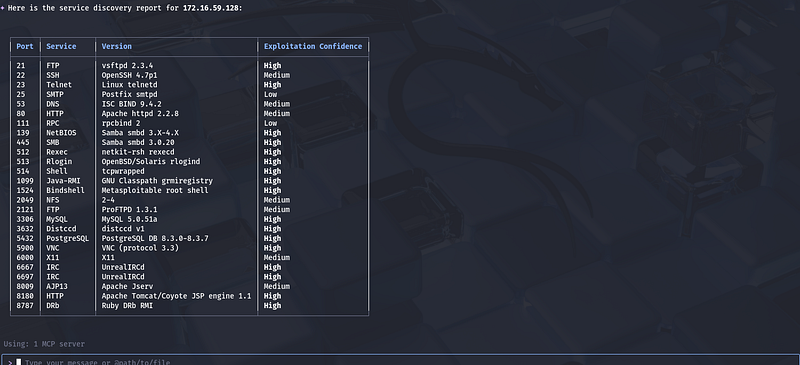Click port number 2049

click(25, 200)
